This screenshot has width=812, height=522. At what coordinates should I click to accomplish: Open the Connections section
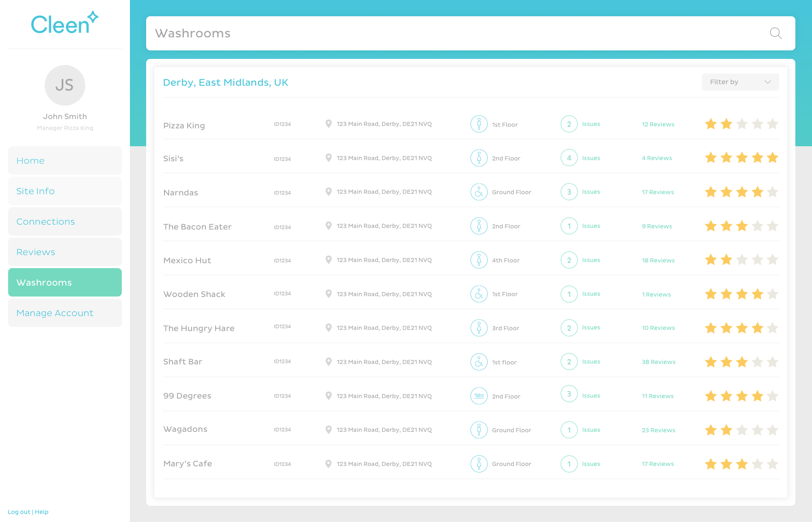point(65,221)
